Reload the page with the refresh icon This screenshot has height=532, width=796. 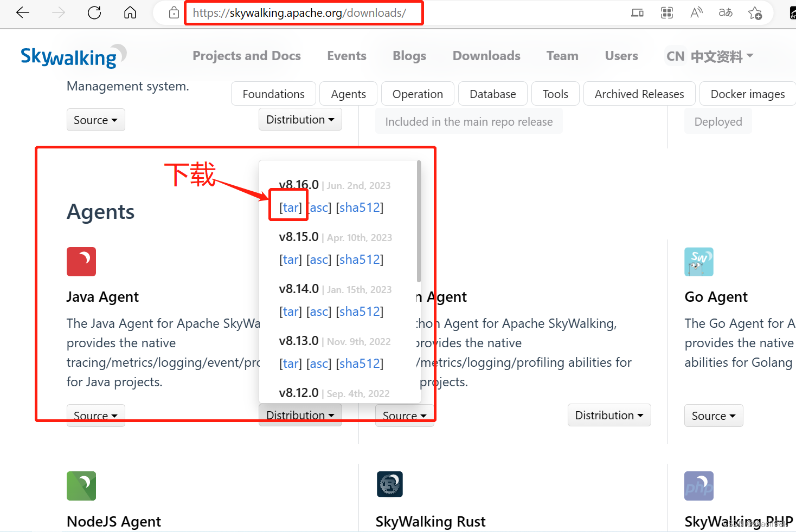(94, 12)
